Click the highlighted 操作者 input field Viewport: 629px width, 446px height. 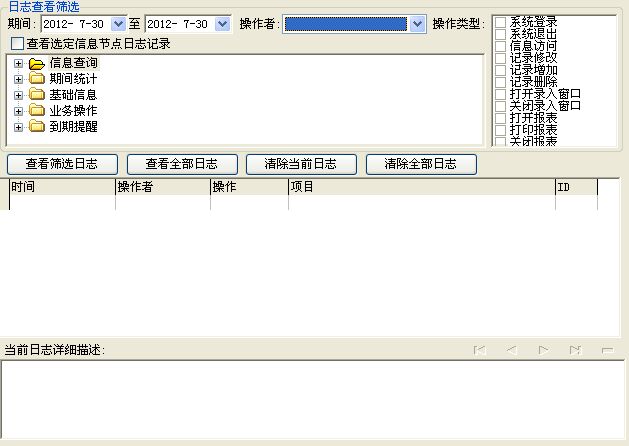tap(346, 24)
